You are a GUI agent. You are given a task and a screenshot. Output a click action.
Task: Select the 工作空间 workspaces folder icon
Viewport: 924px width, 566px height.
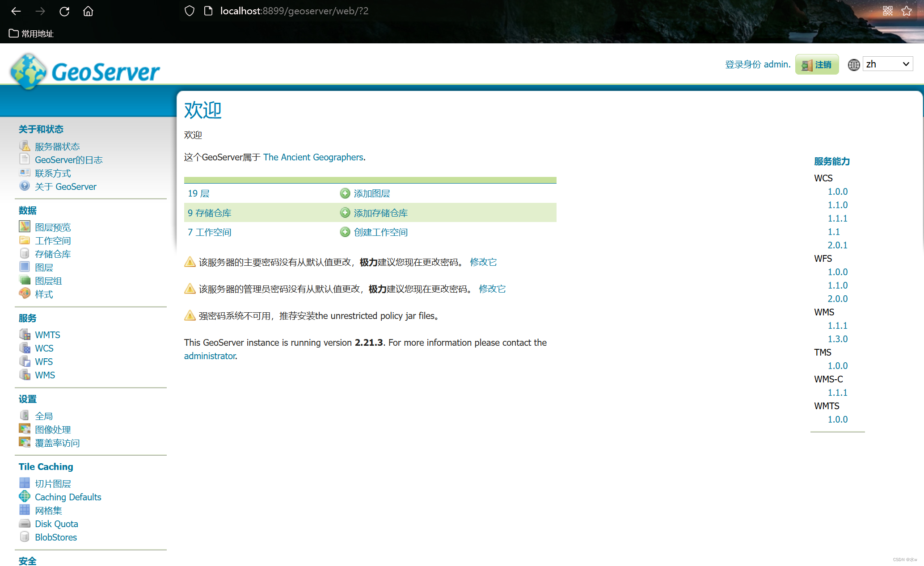point(25,240)
